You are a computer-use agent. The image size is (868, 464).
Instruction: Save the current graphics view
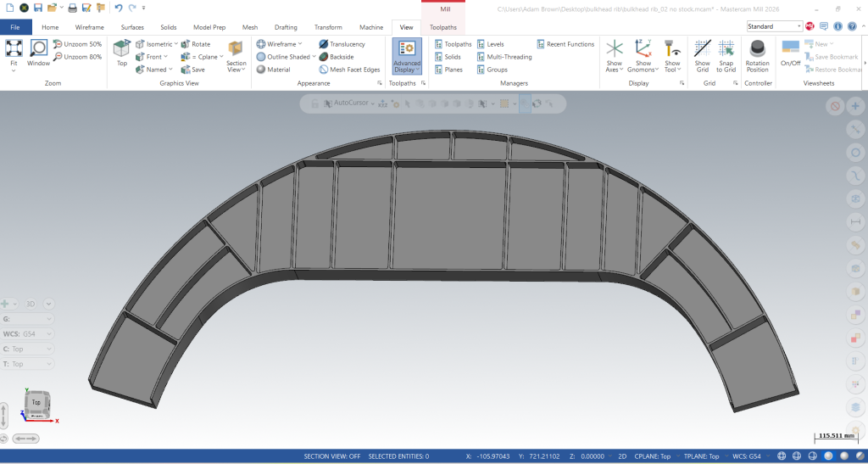(x=192, y=70)
